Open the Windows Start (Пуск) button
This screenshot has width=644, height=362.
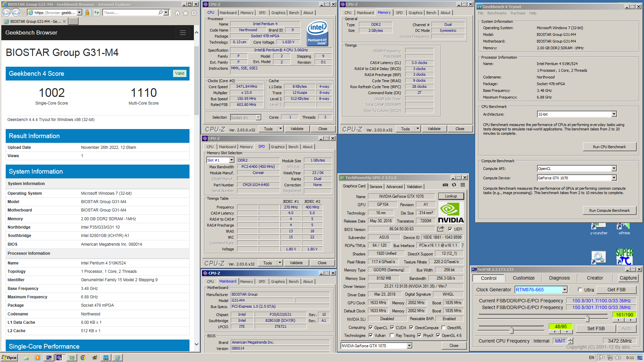9,358
